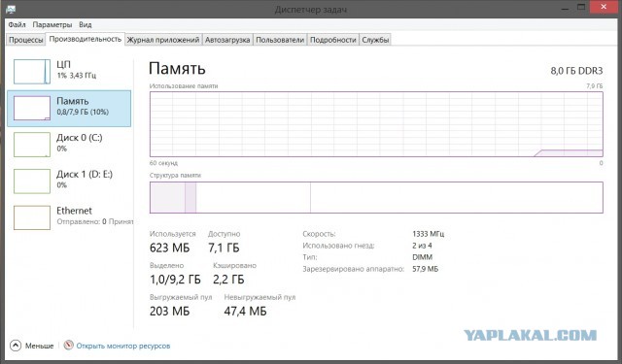Click the Структура памяти label
The height and width of the screenshot is (364, 622).
[x=175, y=175]
